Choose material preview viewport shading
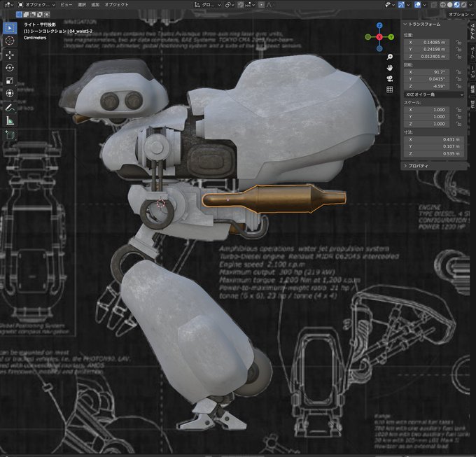This screenshot has width=476, height=457. [456, 5]
